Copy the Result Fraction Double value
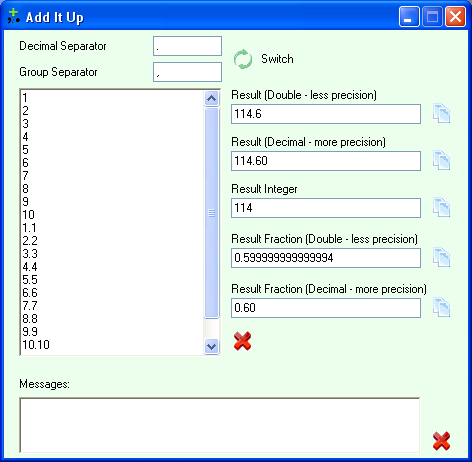 coord(441,257)
